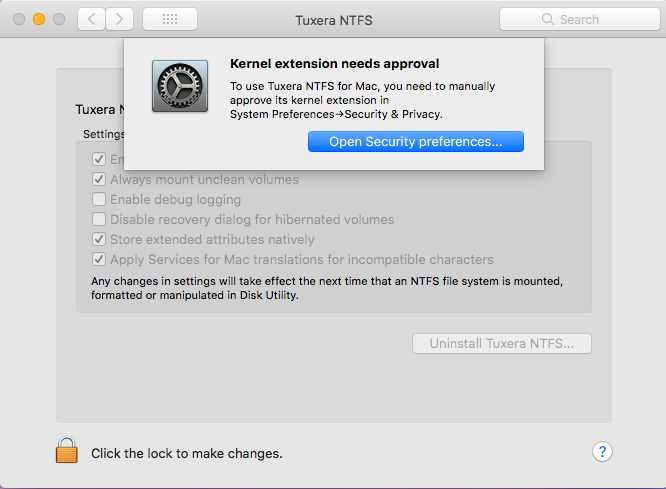This screenshot has height=489, width=666.
Task: Toggle Disable recovery dialog for hibernated volumes
Action: [x=99, y=219]
